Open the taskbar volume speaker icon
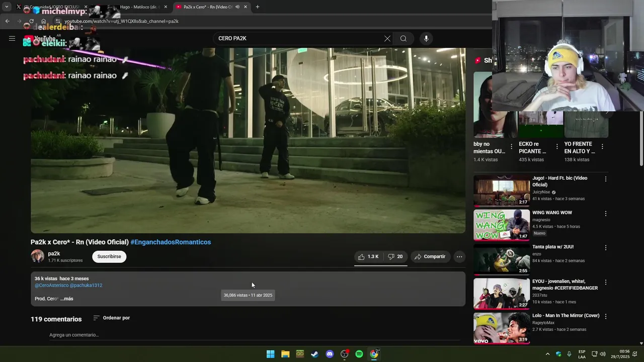644x362 pixels. (x=603, y=354)
